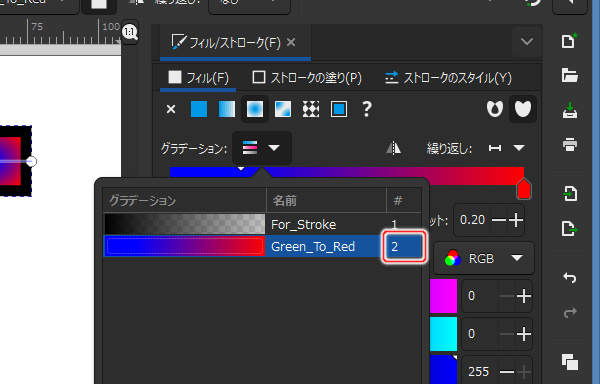The image size is (600, 384).
Task: Click count cell 2 of Green_To_Red
Action: tap(404, 246)
